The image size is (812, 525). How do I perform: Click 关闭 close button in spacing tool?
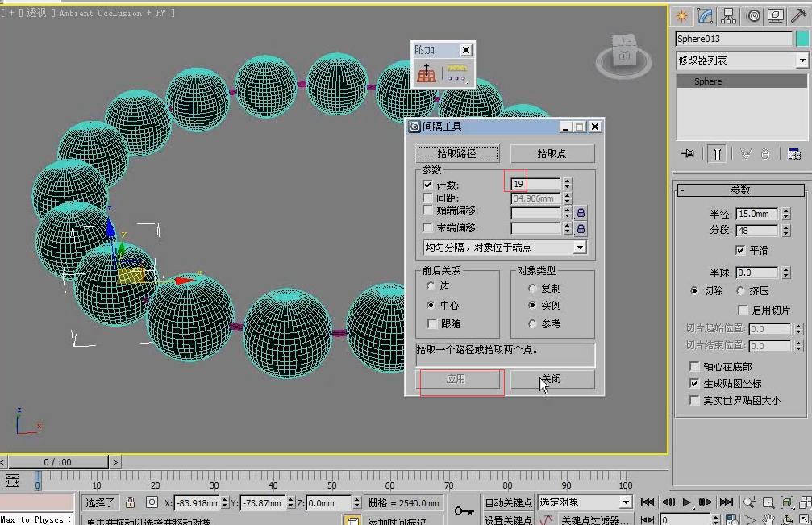[x=552, y=379]
